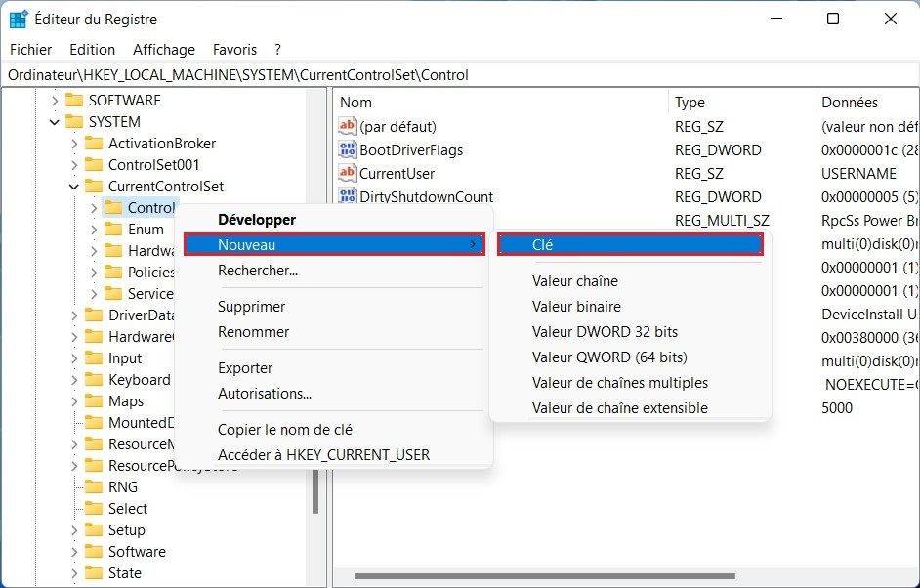Open the Fichier menu
Image resolution: width=920 pixels, height=588 pixels.
click(x=30, y=49)
